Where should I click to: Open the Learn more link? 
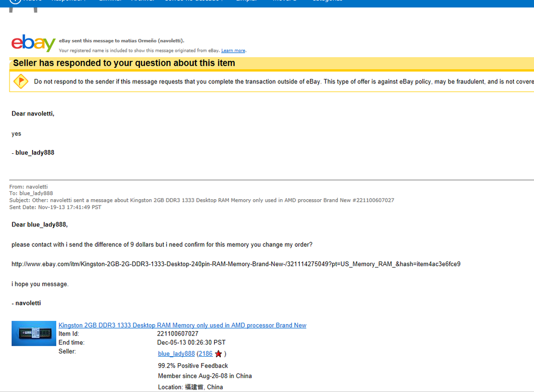coord(233,50)
